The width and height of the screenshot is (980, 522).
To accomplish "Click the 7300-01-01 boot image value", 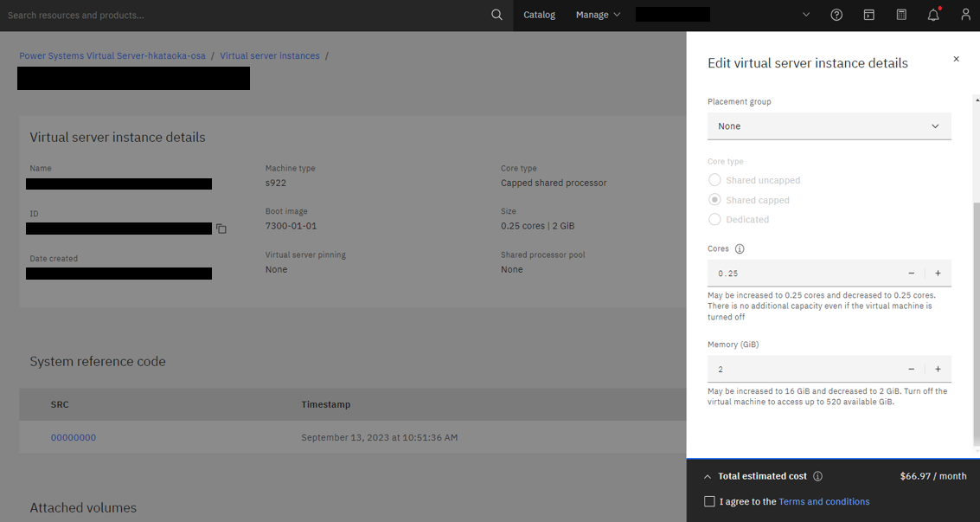I will [291, 226].
